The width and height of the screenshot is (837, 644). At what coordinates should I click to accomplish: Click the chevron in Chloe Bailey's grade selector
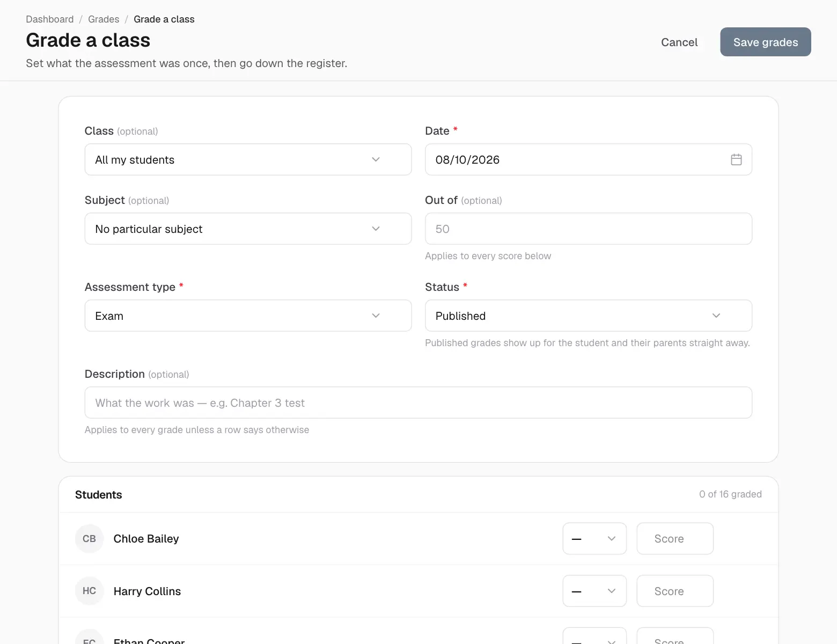tap(611, 538)
